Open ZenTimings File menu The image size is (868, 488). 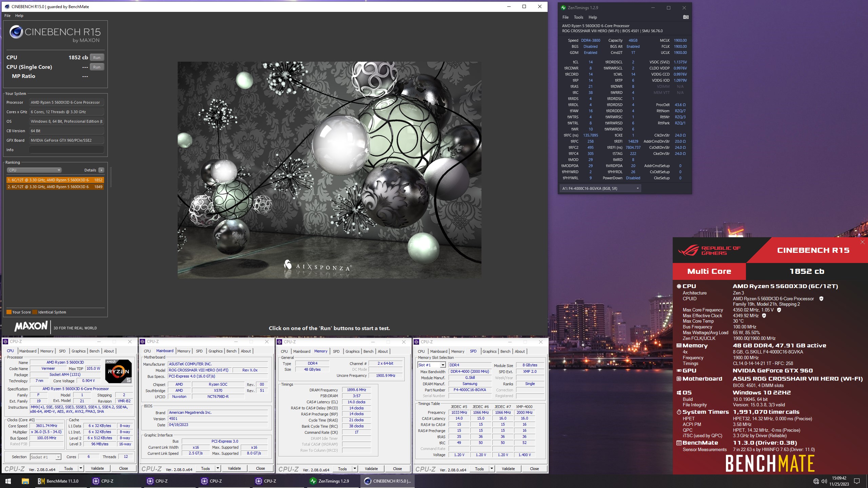tap(565, 17)
